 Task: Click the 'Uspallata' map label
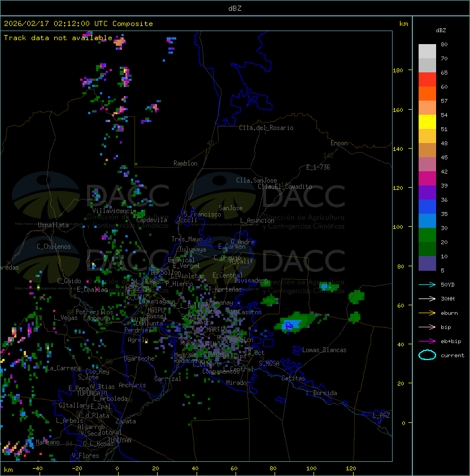pyautogui.click(x=53, y=225)
